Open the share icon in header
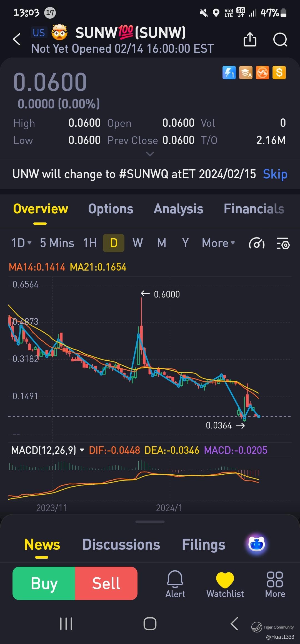The width and height of the screenshot is (300, 644). [x=250, y=39]
